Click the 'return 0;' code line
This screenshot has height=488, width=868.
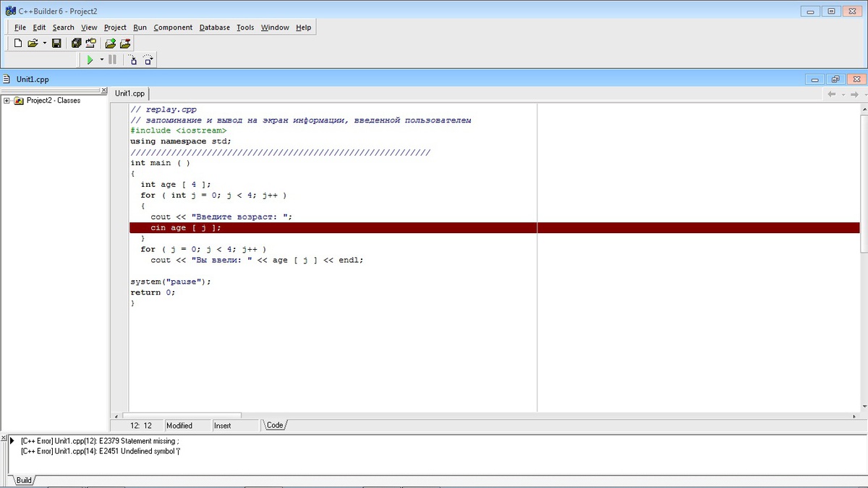(x=153, y=293)
